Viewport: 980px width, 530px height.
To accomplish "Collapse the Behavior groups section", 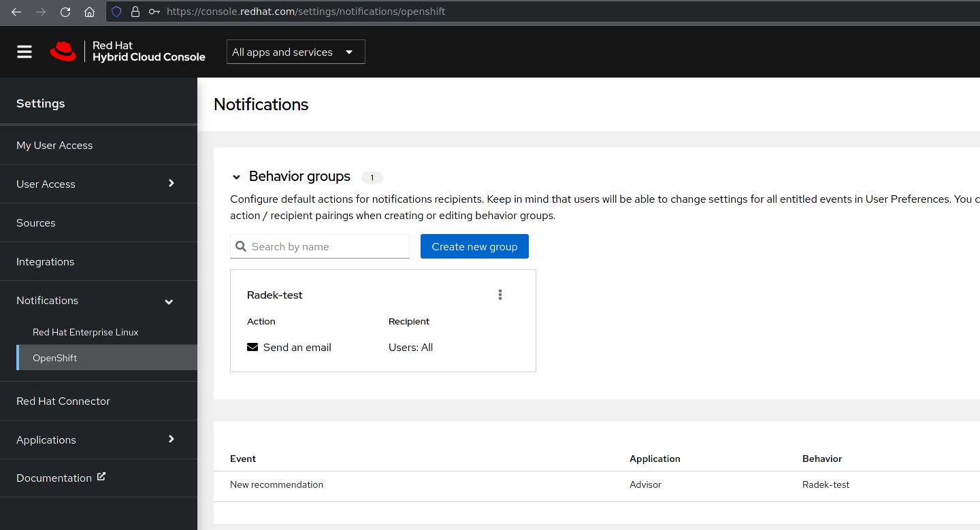I will point(236,176).
